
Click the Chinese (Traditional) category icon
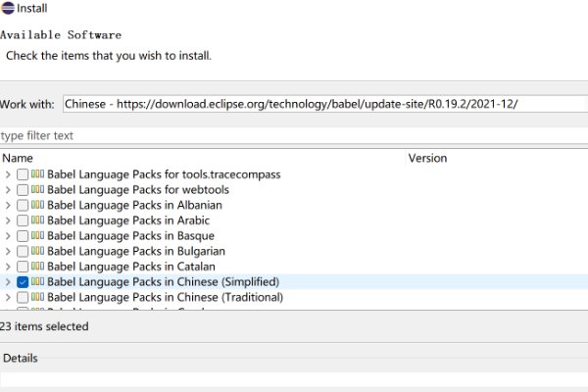[x=37, y=297]
